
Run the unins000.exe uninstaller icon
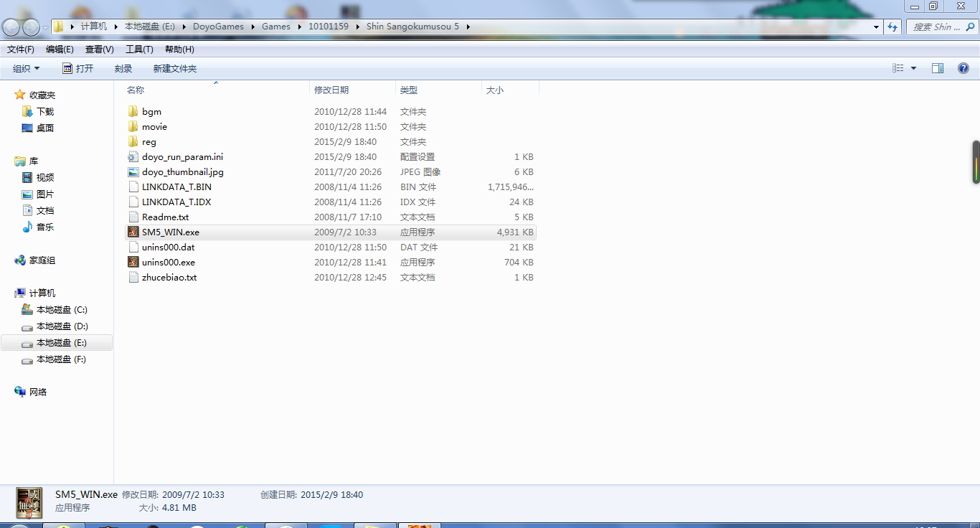[x=133, y=262]
